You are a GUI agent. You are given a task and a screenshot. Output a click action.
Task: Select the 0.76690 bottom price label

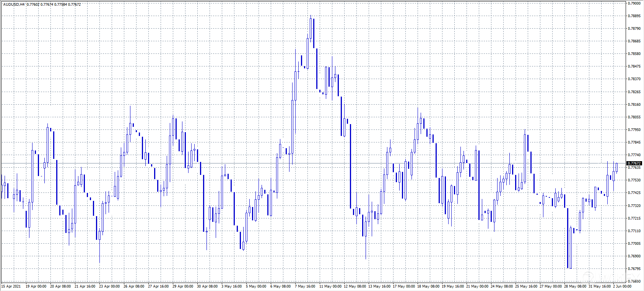tap(634, 281)
